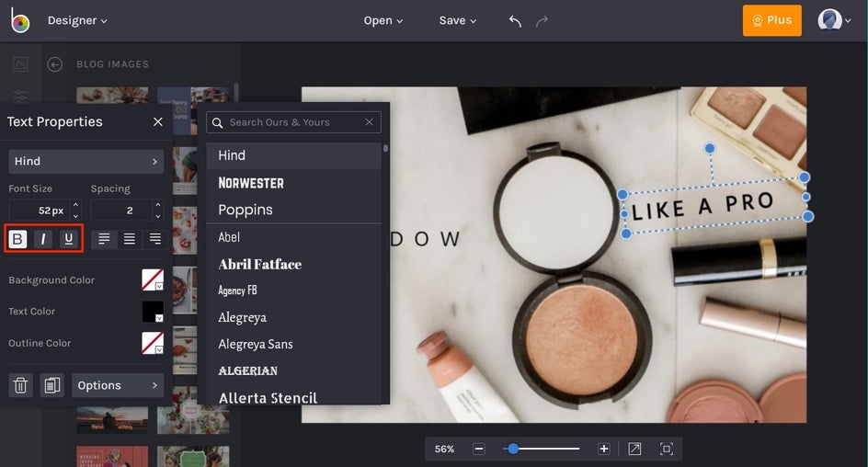Screen dimensions: 868x467
Task: Center align the text
Action: pyautogui.click(x=129, y=239)
